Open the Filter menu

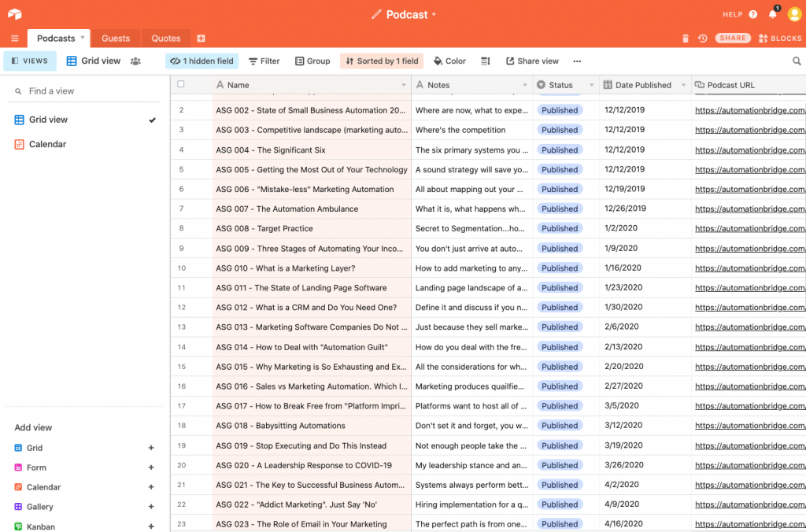264,61
